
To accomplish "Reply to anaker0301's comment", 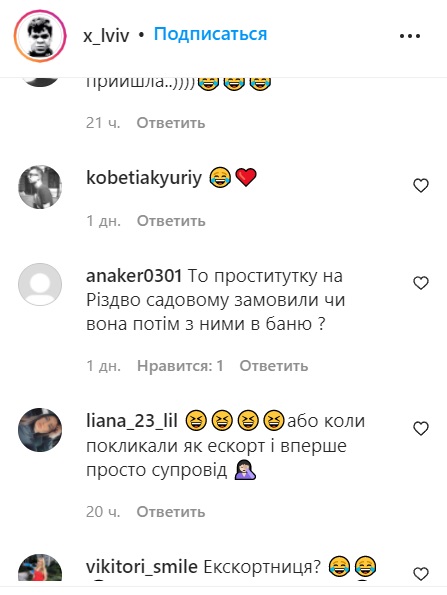I will [274, 366].
